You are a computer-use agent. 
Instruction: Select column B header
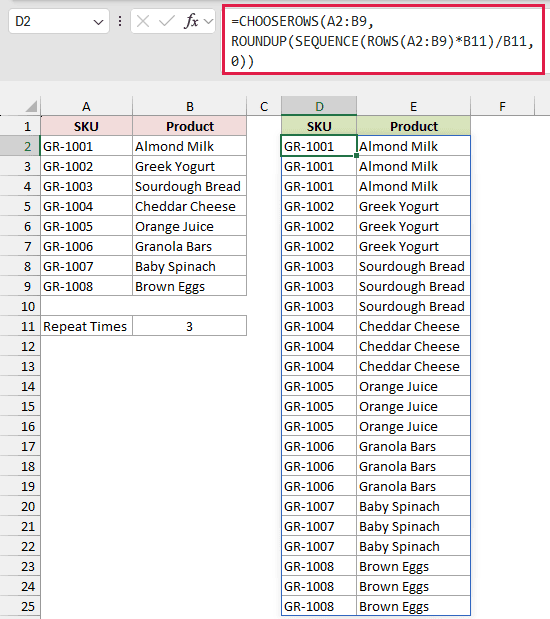point(190,106)
